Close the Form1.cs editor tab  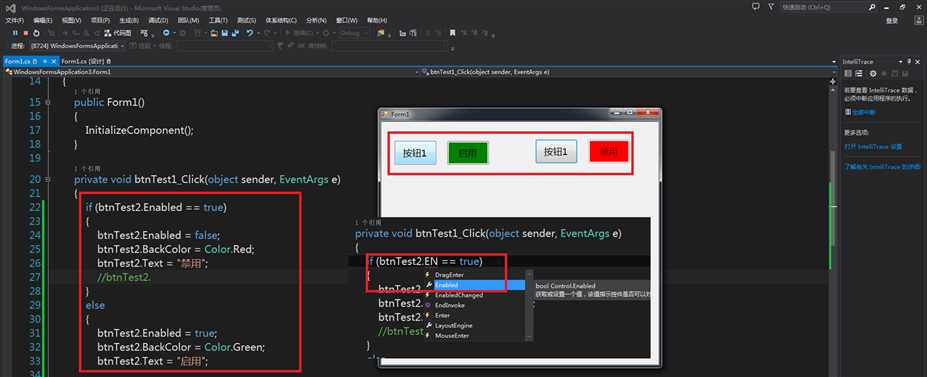(53, 61)
